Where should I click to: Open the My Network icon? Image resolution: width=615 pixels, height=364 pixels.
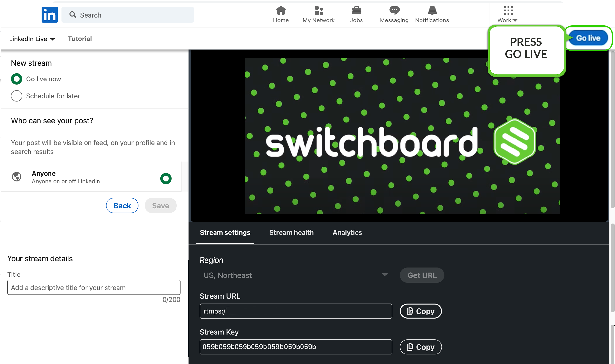(319, 10)
